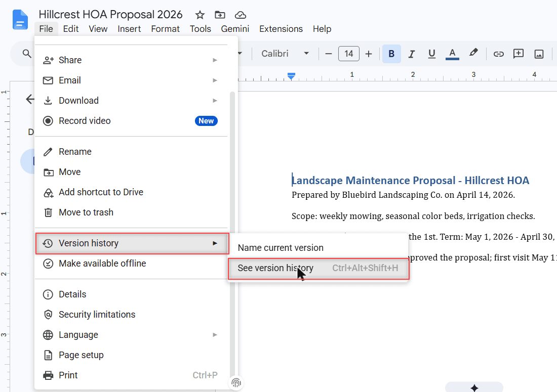The image size is (557, 392).
Task: Open the highlight color pen tool
Action: tap(473, 53)
